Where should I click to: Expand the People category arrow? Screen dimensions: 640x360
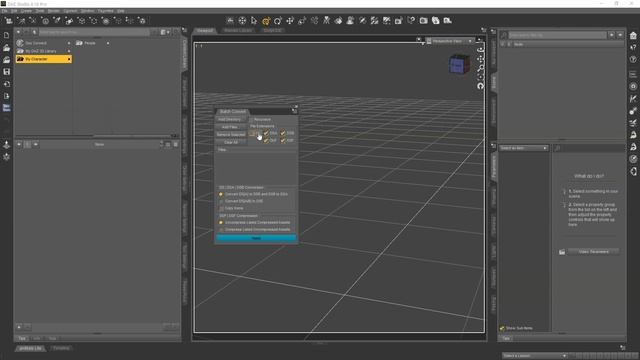point(108,43)
